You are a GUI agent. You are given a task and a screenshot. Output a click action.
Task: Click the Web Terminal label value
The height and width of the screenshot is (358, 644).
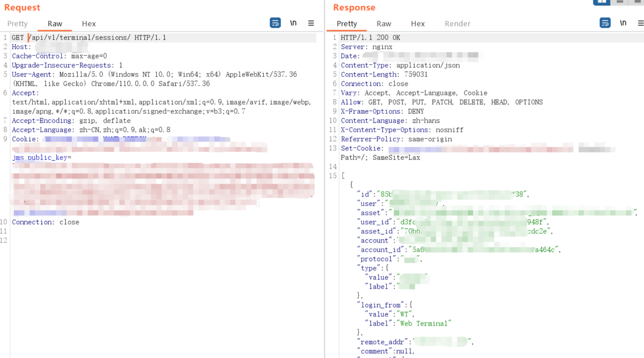[424, 324]
